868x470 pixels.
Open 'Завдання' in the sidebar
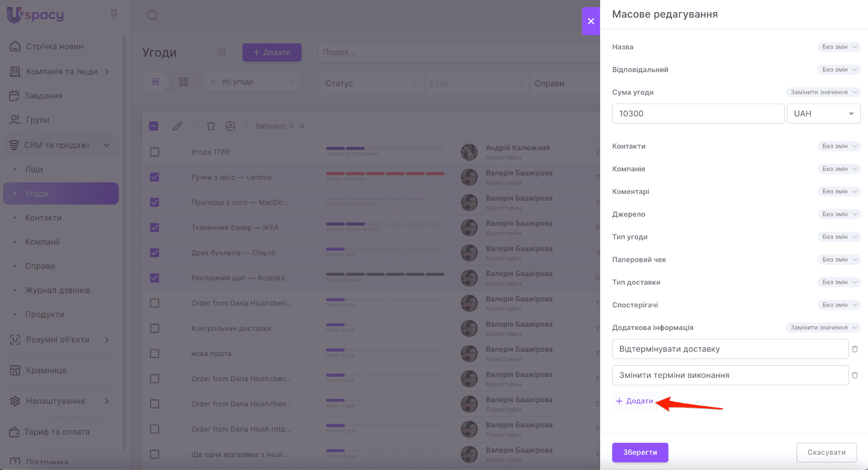tap(43, 96)
